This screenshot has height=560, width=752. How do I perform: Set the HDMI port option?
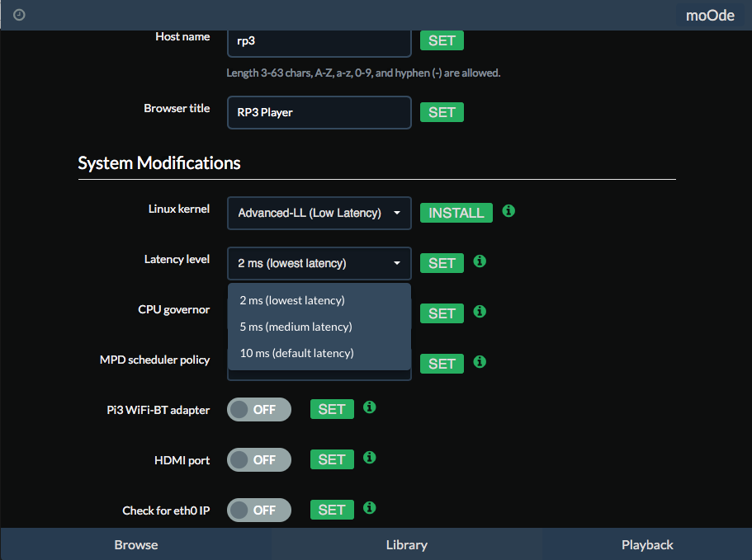coord(332,459)
